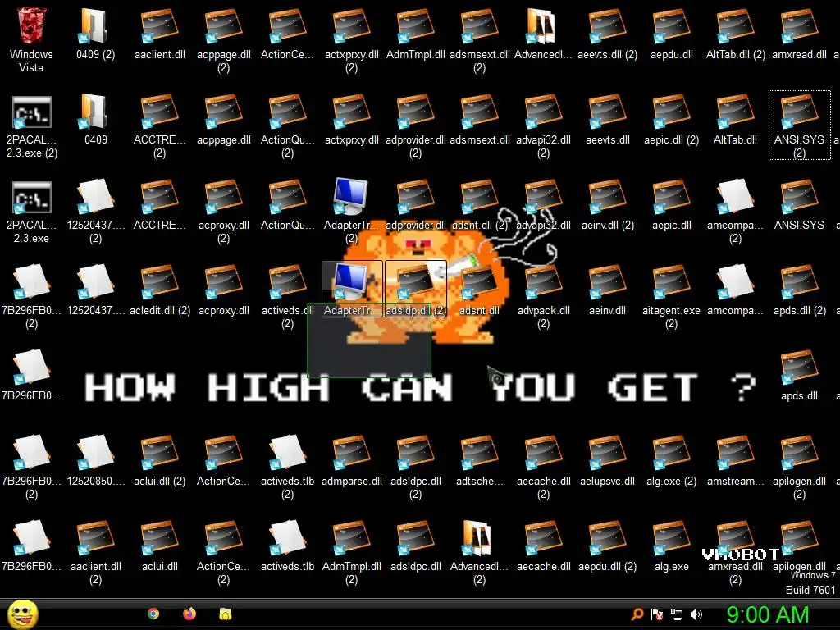
Task: Select the admparse.dll icon
Action: 351,453
